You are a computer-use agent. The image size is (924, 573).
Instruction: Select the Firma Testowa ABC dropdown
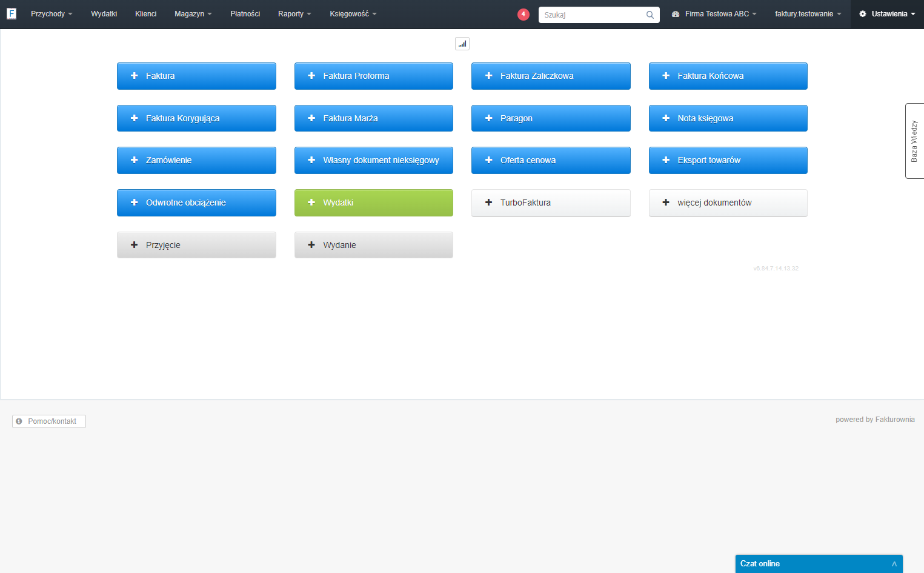[x=714, y=14]
